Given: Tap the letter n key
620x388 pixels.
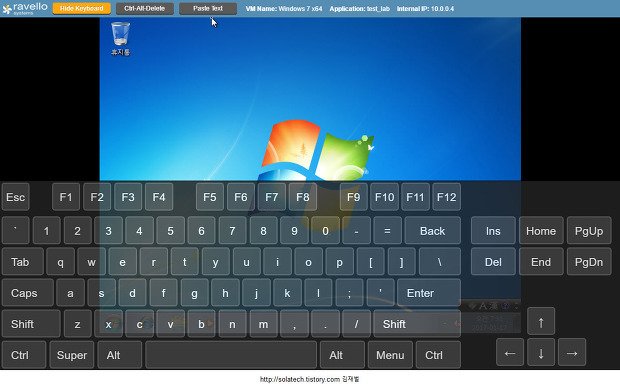Looking at the screenshot, I should [232, 324].
